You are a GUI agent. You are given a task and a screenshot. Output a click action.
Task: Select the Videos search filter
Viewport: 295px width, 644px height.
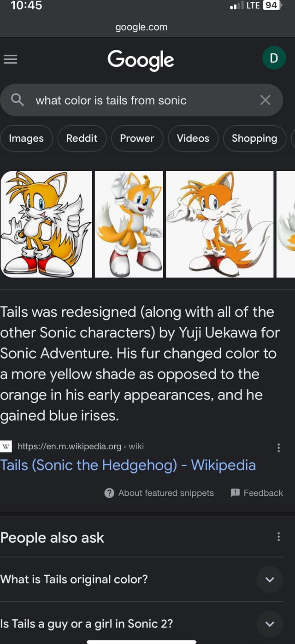[193, 138]
